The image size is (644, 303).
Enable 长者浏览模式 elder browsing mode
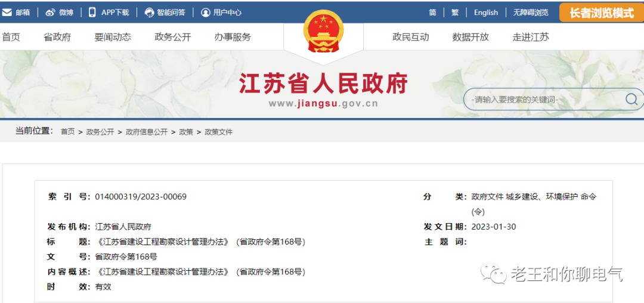pyautogui.click(x=601, y=13)
